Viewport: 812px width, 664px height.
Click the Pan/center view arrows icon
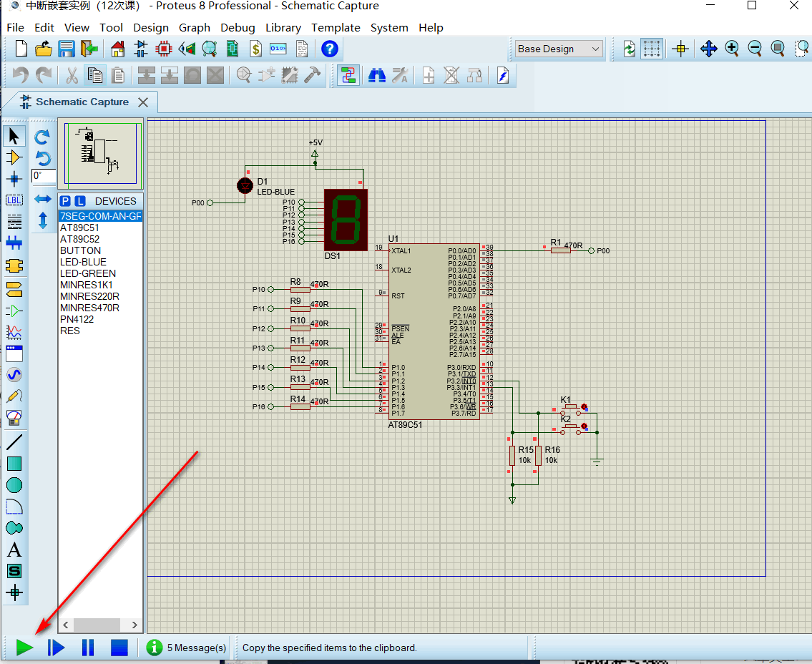(708, 49)
